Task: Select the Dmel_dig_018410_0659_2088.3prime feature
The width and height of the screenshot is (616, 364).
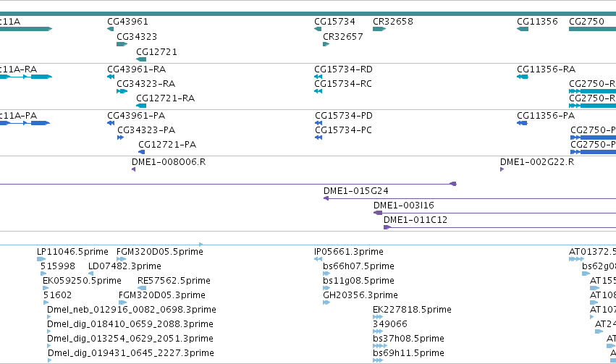Action: [130, 324]
